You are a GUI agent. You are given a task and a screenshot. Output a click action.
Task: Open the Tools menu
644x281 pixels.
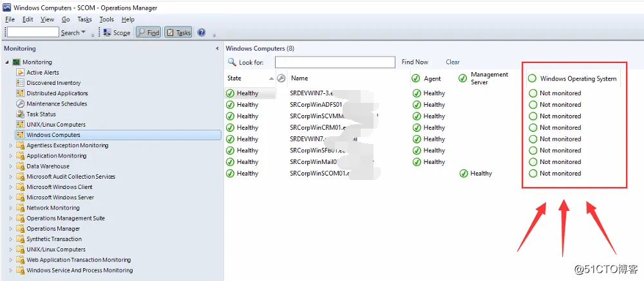pyautogui.click(x=106, y=19)
